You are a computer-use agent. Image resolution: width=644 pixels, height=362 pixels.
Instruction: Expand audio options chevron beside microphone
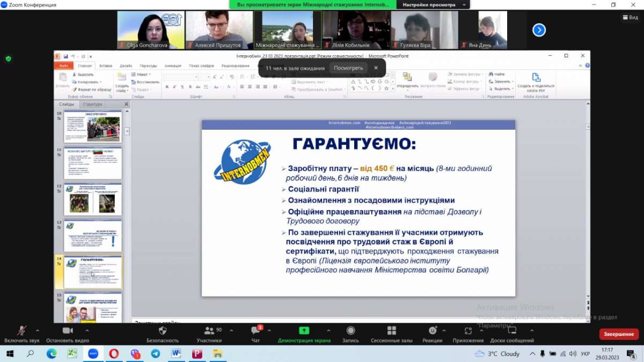38,330
